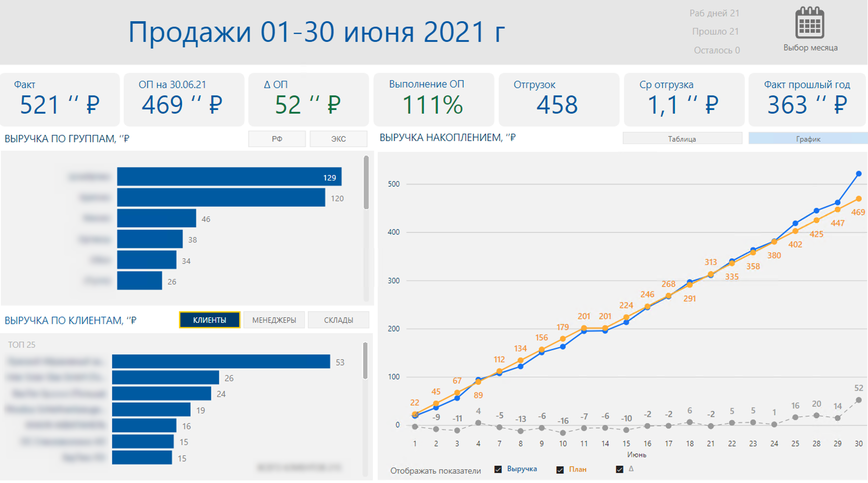Select the client bar with value 16
This screenshot has height=483, width=868.
[144, 426]
